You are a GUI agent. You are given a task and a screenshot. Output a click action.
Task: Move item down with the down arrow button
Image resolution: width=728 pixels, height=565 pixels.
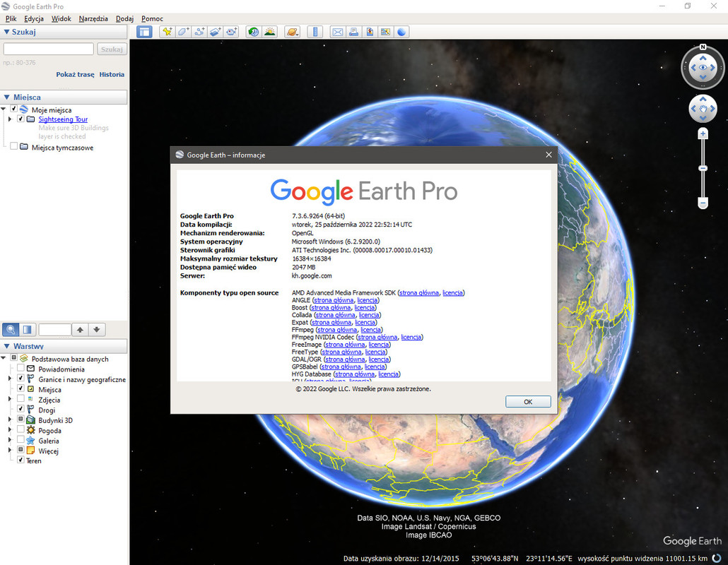97,330
